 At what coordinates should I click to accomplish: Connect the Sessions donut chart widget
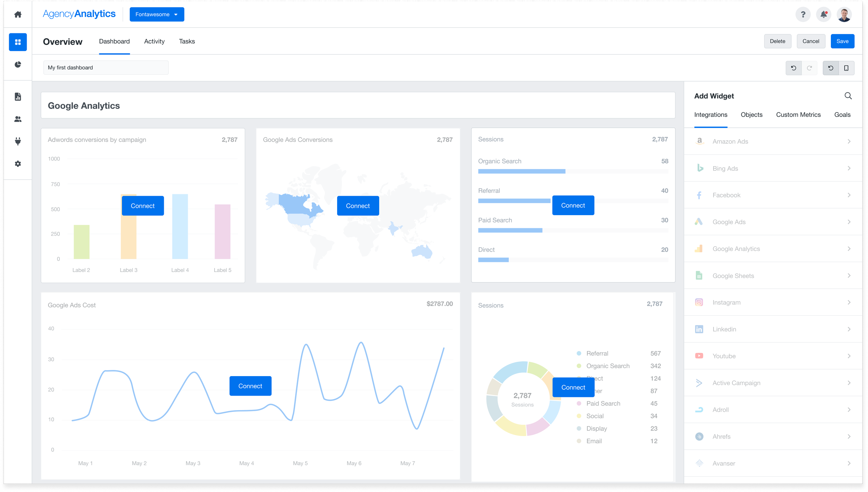[573, 387]
